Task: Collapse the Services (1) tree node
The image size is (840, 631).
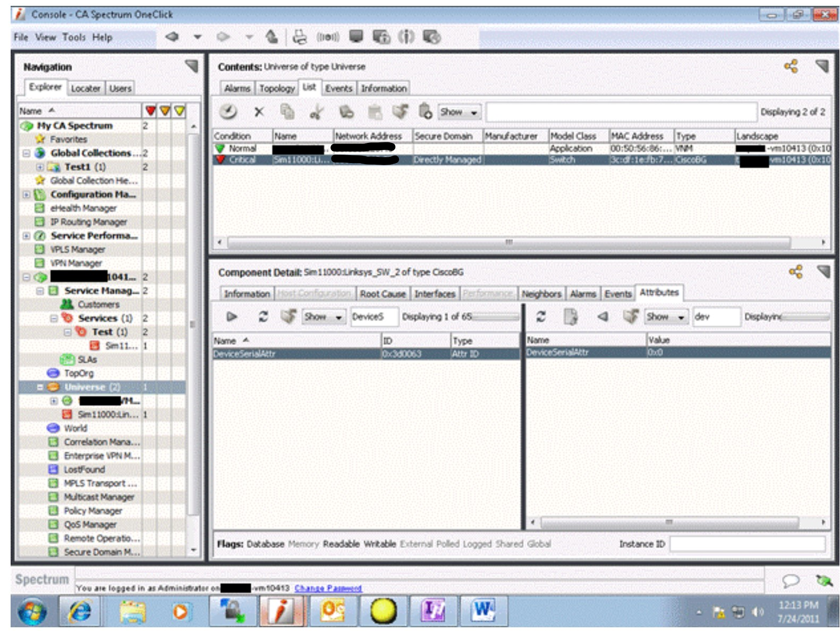Action: pos(54,319)
